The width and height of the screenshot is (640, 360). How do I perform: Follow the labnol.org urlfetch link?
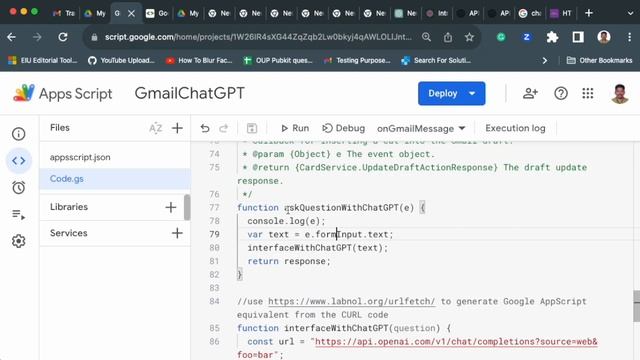pos(351,301)
